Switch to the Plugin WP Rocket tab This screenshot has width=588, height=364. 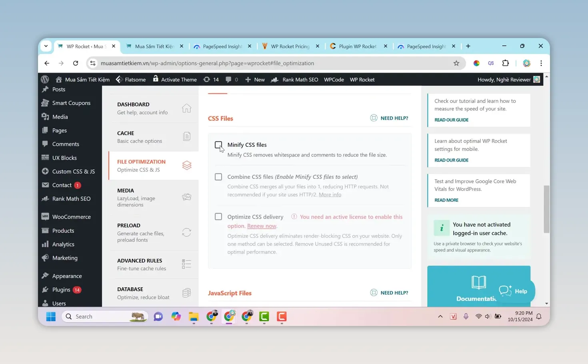[x=358, y=46]
